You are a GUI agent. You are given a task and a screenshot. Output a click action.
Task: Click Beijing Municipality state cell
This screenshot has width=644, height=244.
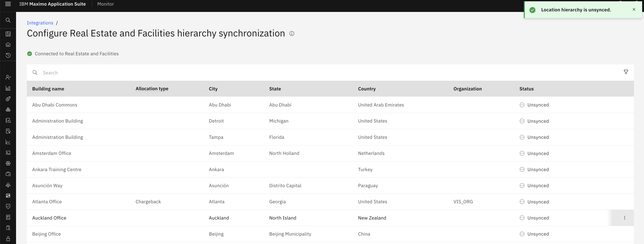(x=290, y=234)
